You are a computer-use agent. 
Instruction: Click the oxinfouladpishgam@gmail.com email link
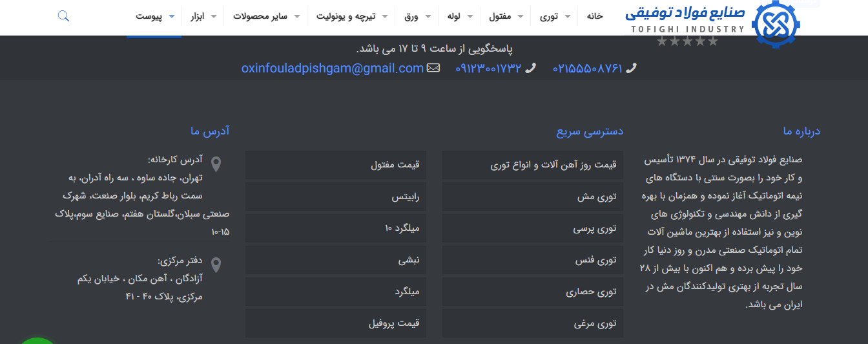(333, 68)
